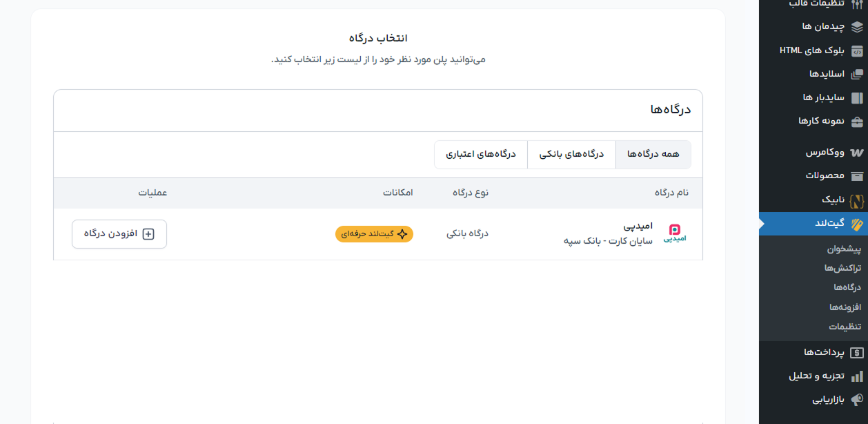Switch to درگاه‌های اعتباری tab
Image resolution: width=868 pixels, height=424 pixels.
pos(481,155)
